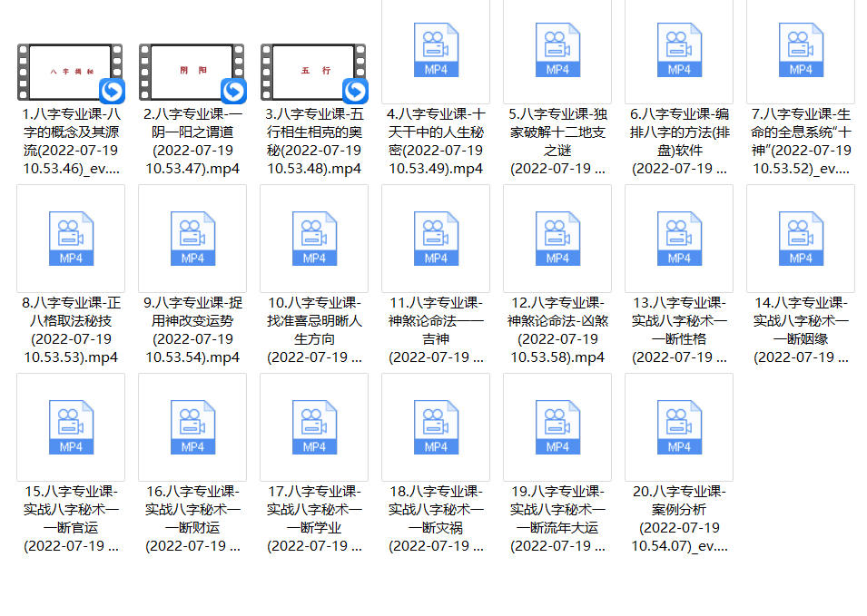Click file name 4.八字专业课-十天干中的人生秘密
Image resolution: width=867 pixels, height=616 pixels.
click(x=436, y=142)
